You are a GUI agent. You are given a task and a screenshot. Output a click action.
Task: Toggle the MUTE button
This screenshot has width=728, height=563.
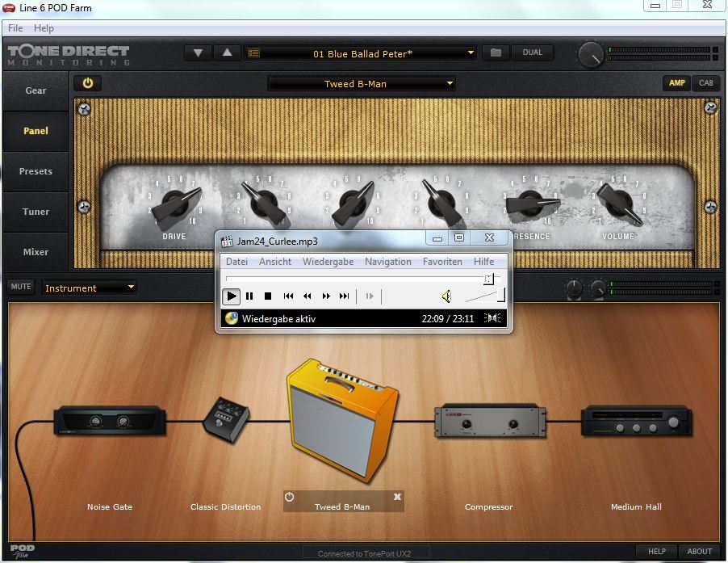(21, 287)
